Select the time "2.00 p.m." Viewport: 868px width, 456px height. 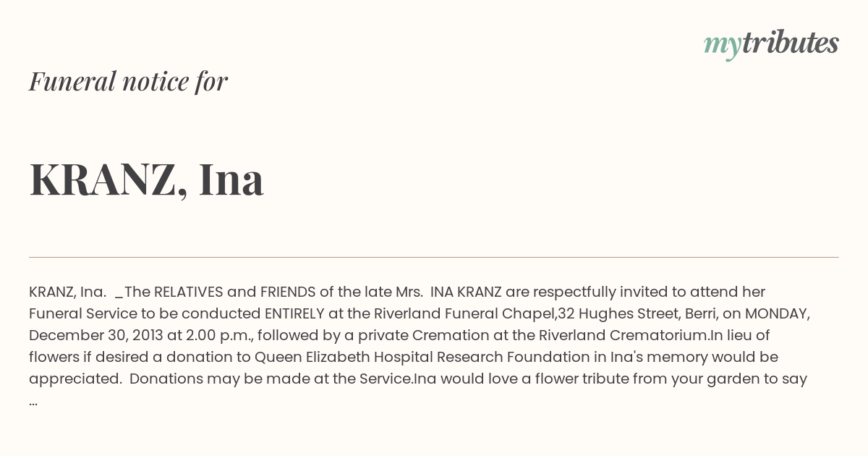[218, 335]
